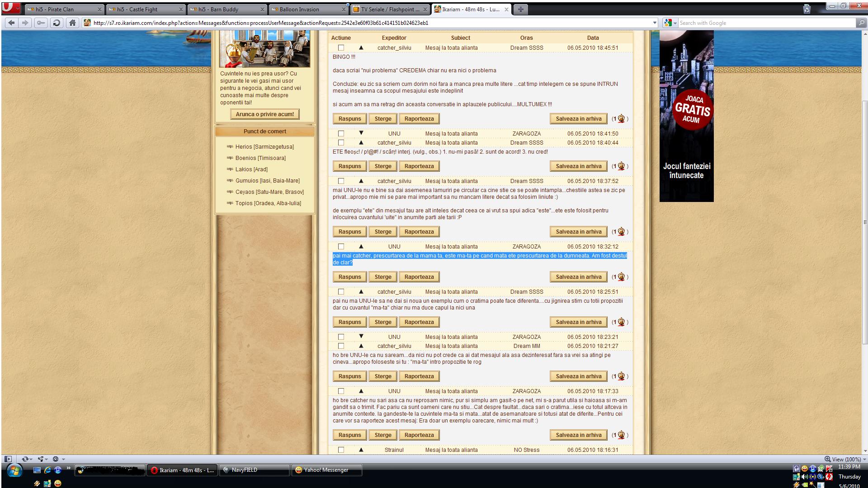Click the back navigation arrow
868x488 pixels.
(x=11, y=23)
